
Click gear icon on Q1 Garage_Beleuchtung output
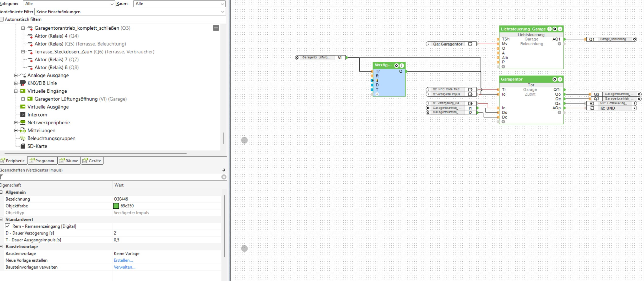tap(634, 39)
